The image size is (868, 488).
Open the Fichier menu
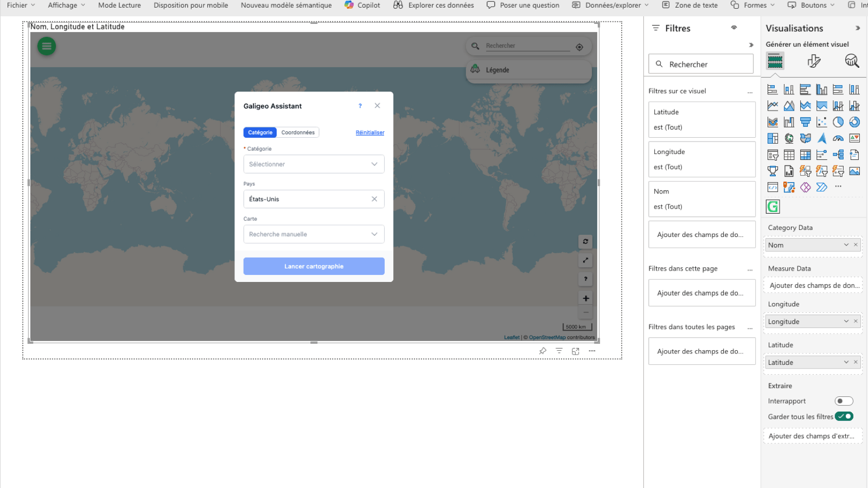[17, 5]
